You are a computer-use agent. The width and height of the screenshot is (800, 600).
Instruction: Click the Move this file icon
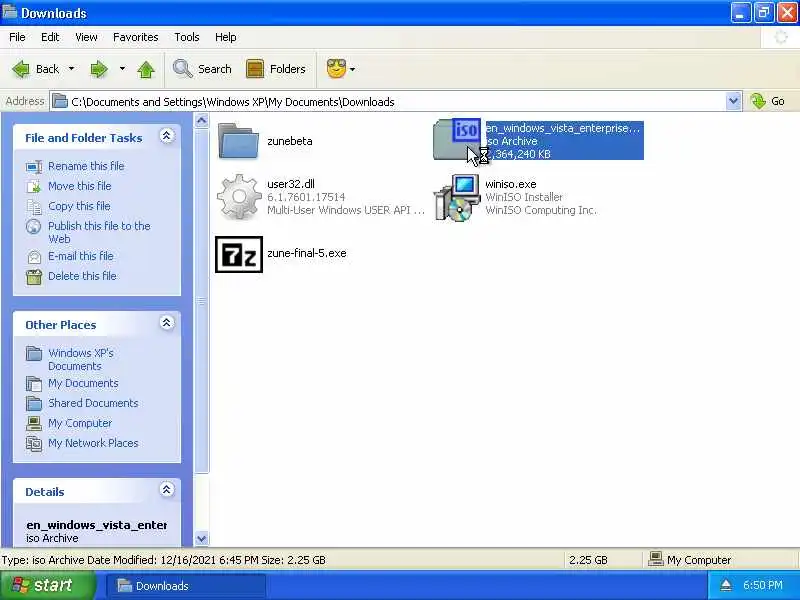click(x=34, y=186)
